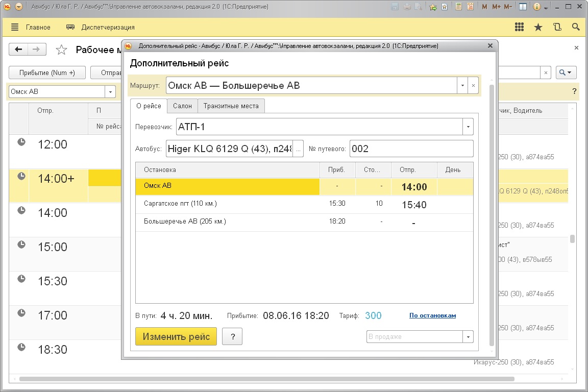Open the calendar icon in the title toolbar
Screen dimensions: 588x392
pos(470,7)
